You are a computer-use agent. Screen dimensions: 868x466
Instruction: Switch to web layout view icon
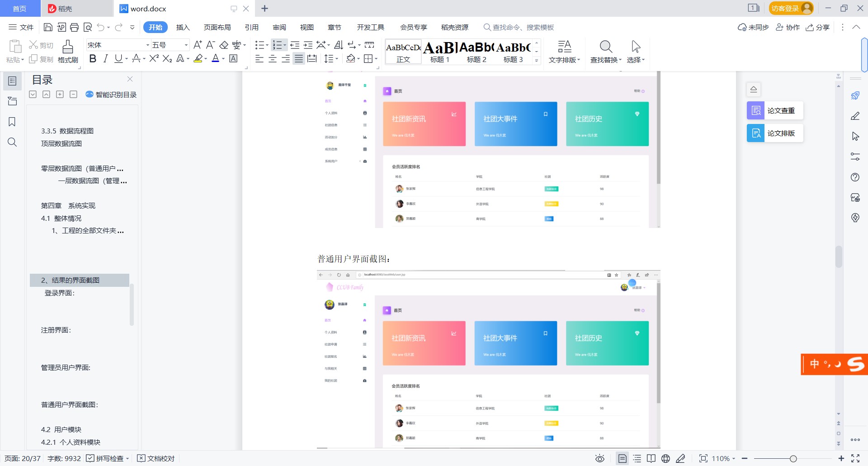(x=665, y=458)
